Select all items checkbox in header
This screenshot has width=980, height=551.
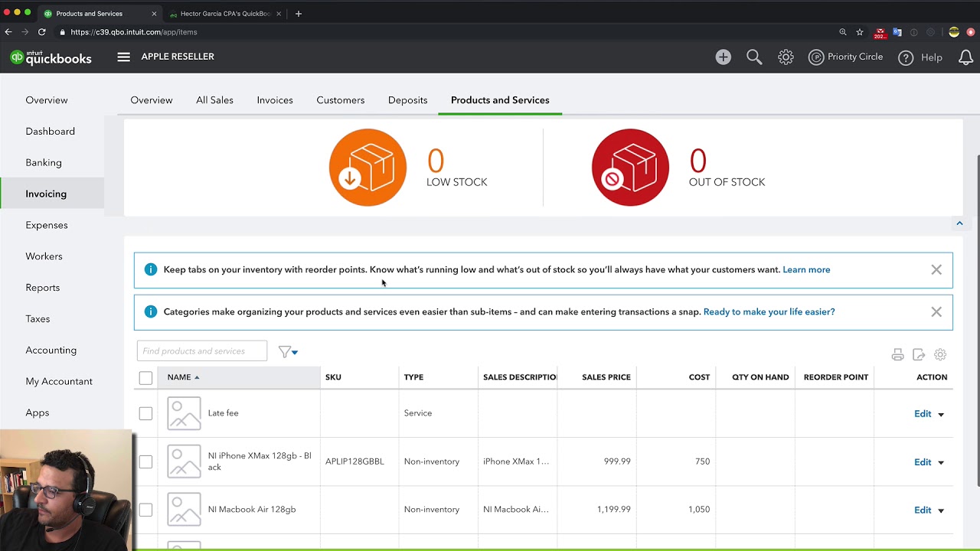(145, 377)
